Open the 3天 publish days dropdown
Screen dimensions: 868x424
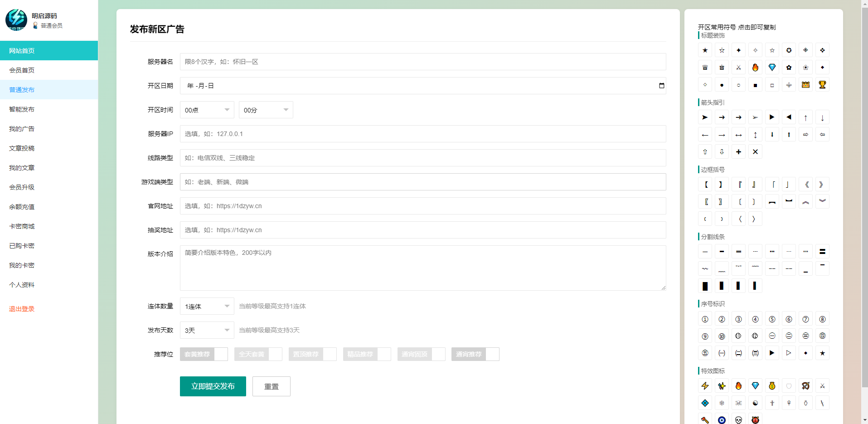point(207,330)
